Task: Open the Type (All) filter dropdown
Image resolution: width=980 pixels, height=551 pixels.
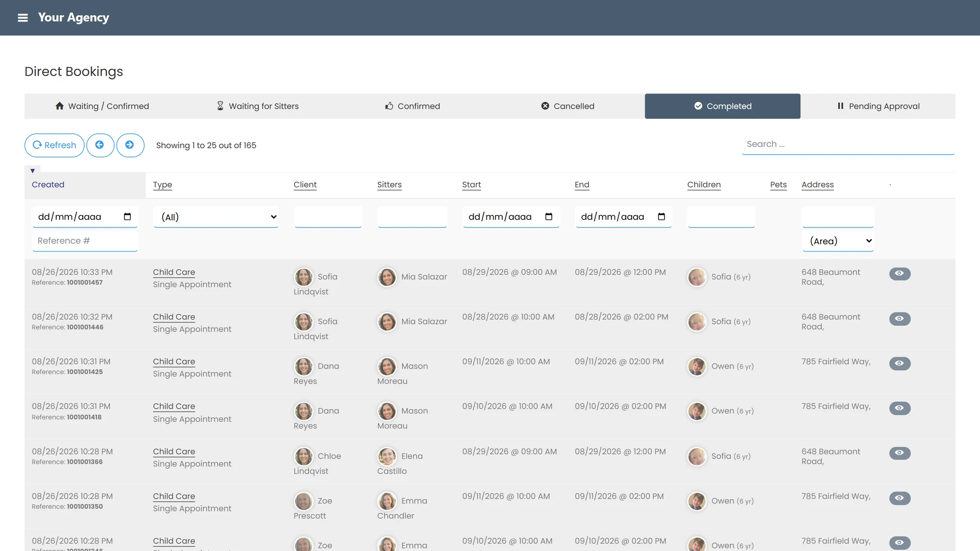Action: pyautogui.click(x=216, y=217)
